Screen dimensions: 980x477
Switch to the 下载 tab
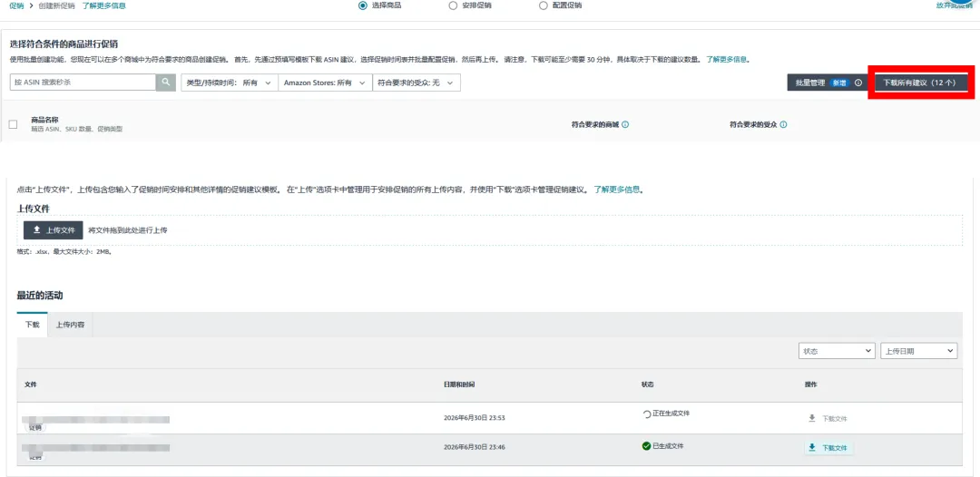tap(33, 325)
